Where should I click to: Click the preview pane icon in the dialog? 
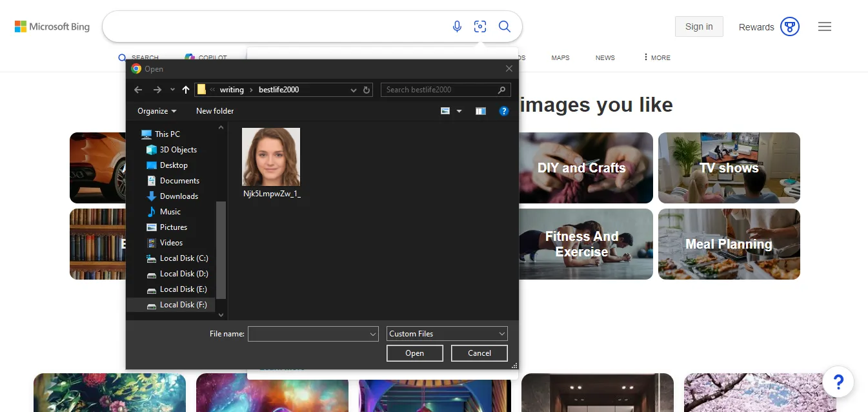click(480, 110)
